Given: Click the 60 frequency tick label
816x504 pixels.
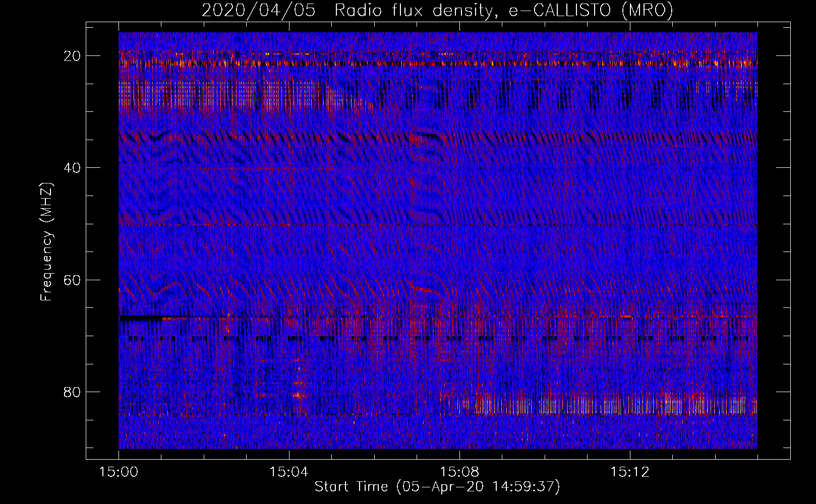Looking at the screenshot, I should tap(71, 280).
